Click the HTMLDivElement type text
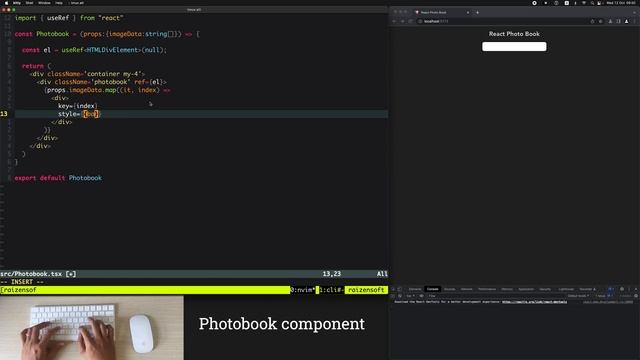The height and width of the screenshot is (360, 640). click(112, 50)
